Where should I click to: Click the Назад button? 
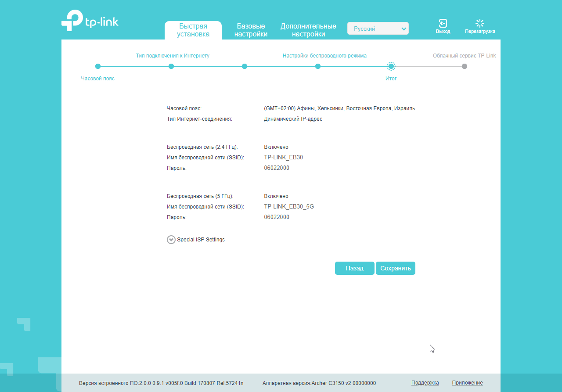(355, 268)
